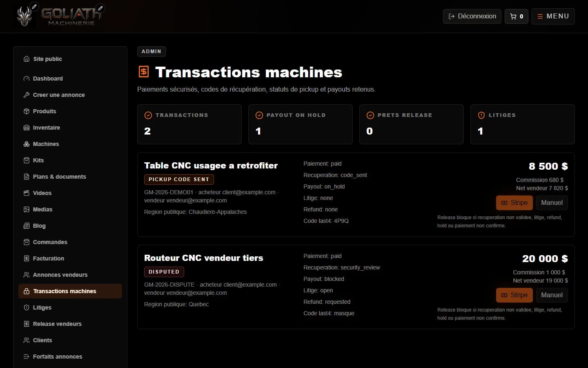Click the newspaper icon beside Blog
The height and width of the screenshot is (368, 588).
coord(27,226)
